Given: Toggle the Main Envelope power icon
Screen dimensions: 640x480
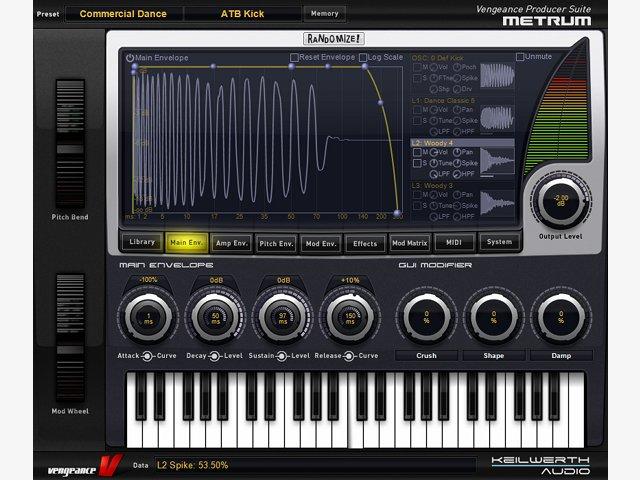Looking at the screenshot, I should click(130, 58).
